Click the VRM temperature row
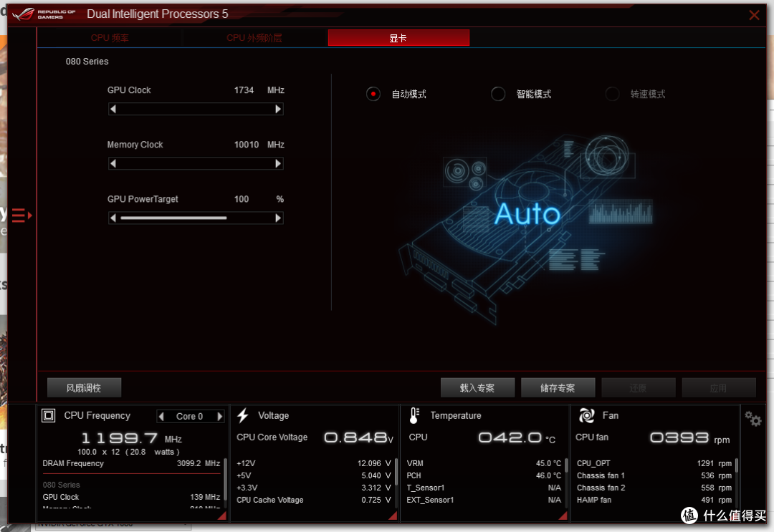774x532 pixels. (x=484, y=463)
